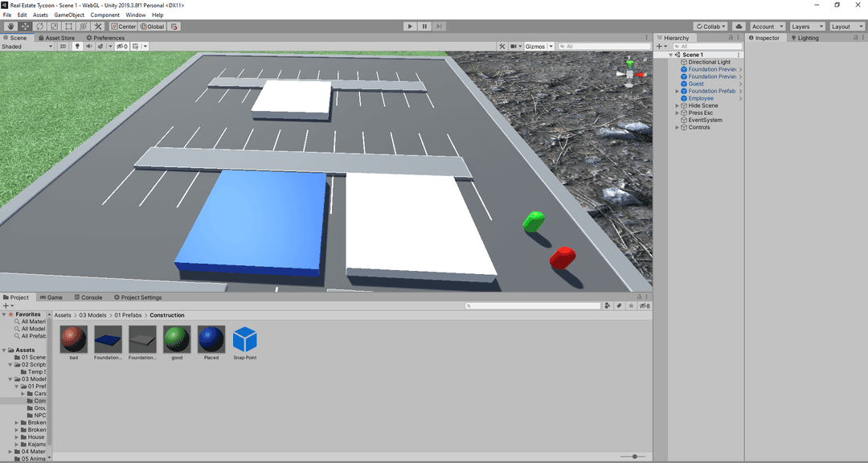Open the Collab button
868x463 pixels.
click(x=710, y=27)
